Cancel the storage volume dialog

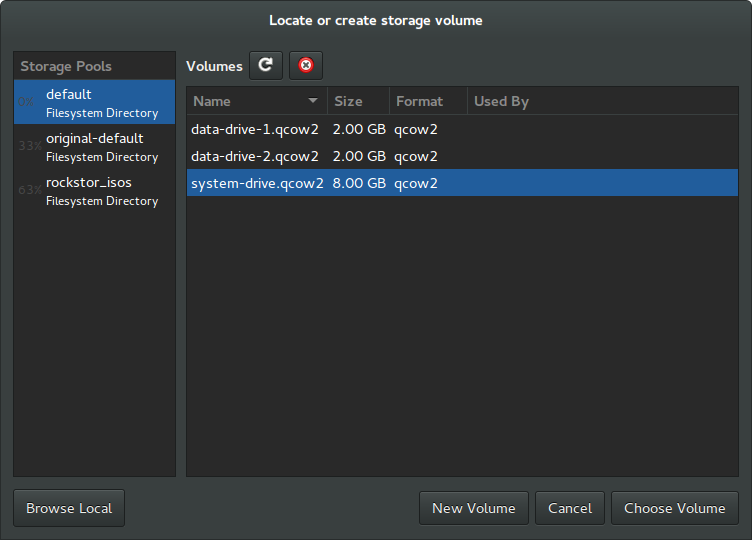[570, 508]
